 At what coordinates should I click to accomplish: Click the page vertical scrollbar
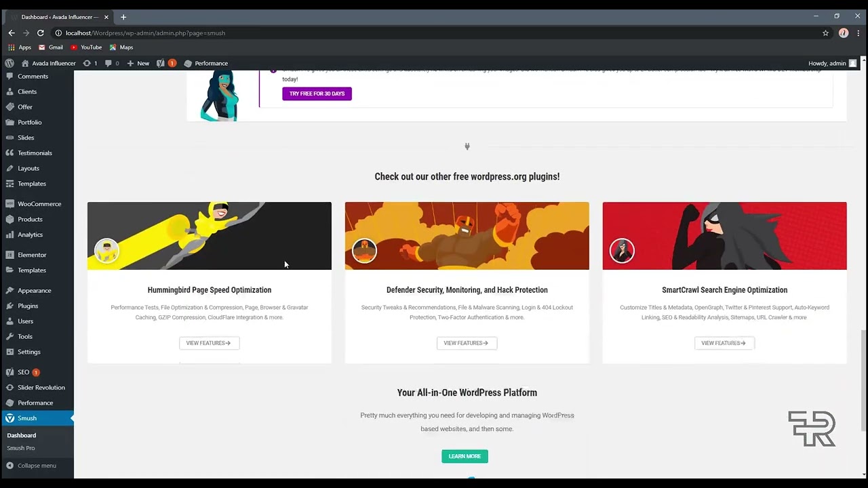[x=863, y=380]
